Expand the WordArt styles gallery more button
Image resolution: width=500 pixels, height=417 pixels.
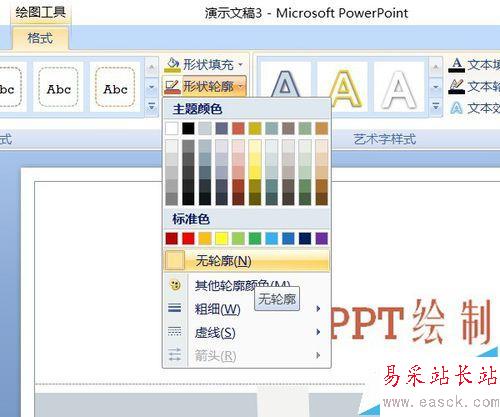coord(436,107)
